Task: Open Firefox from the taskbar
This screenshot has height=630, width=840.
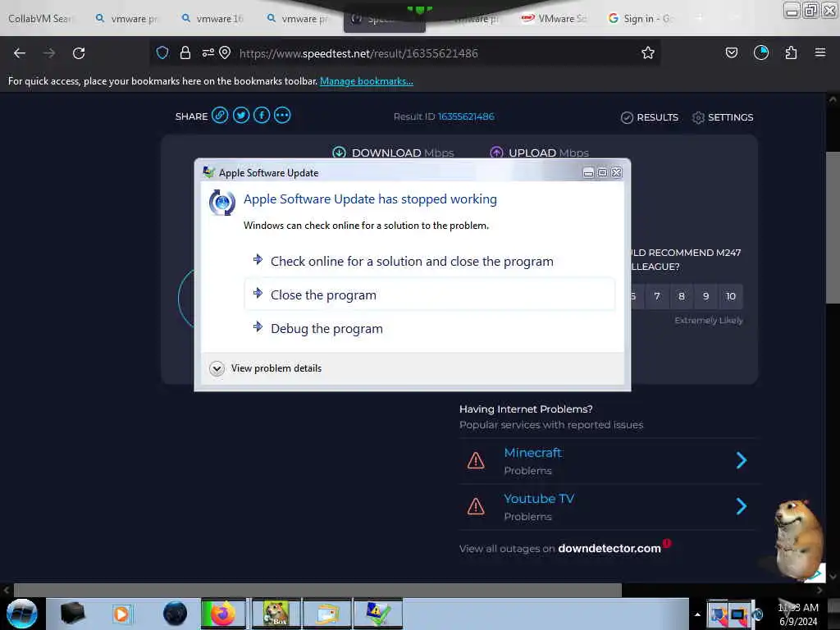Action: pyautogui.click(x=223, y=614)
